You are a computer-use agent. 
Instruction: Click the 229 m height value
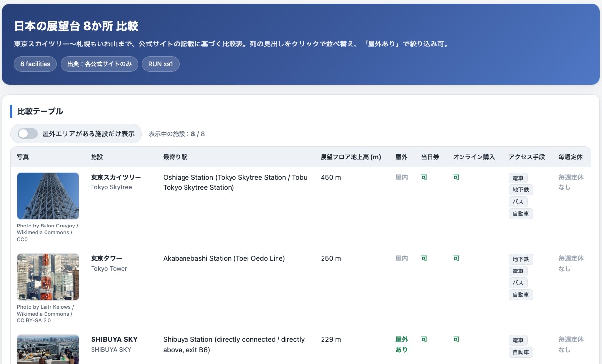[331, 339]
